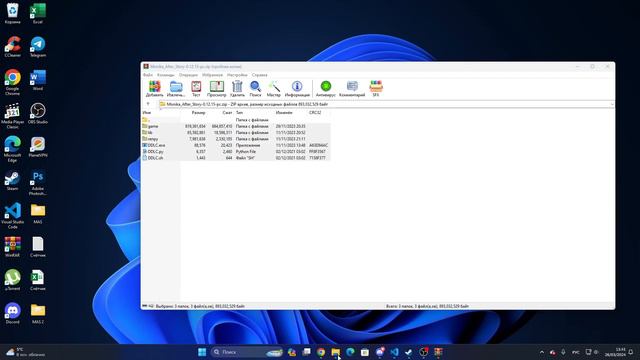Select the parent folder ".." row
Viewport: 640px width, 360px height.
point(236,120)
